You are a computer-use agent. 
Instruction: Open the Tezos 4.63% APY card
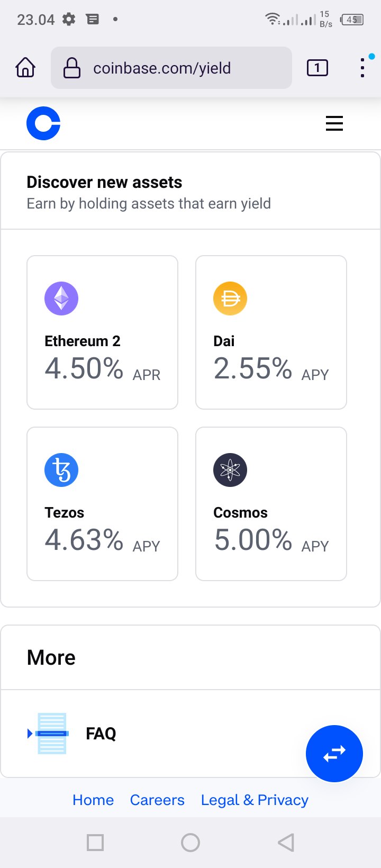[x=102, y=504]
